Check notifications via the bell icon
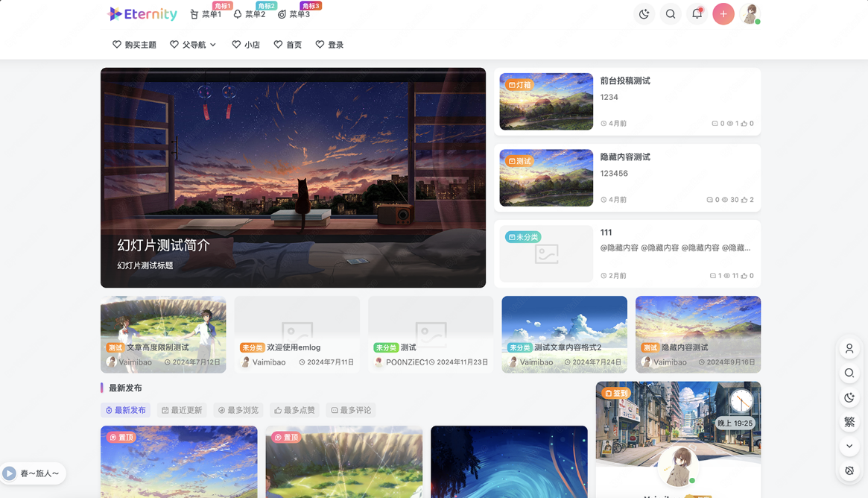 point(697,13)
